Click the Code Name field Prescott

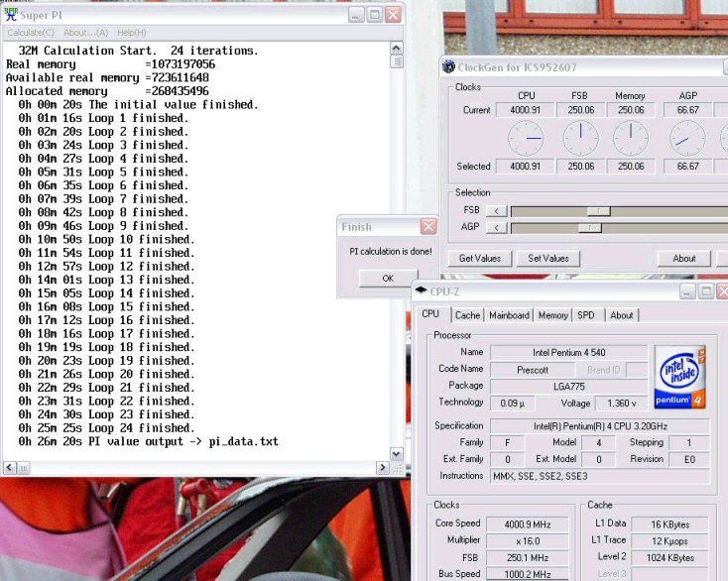point(532,370)
